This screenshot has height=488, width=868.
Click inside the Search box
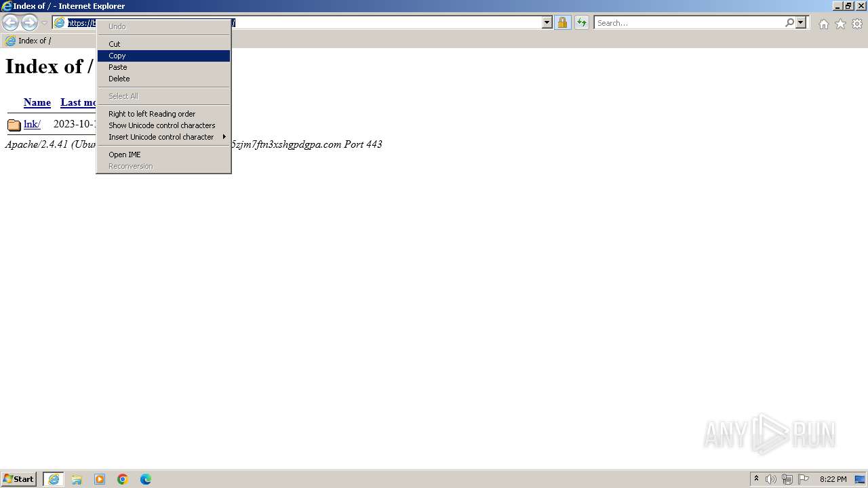coord(688,23)
